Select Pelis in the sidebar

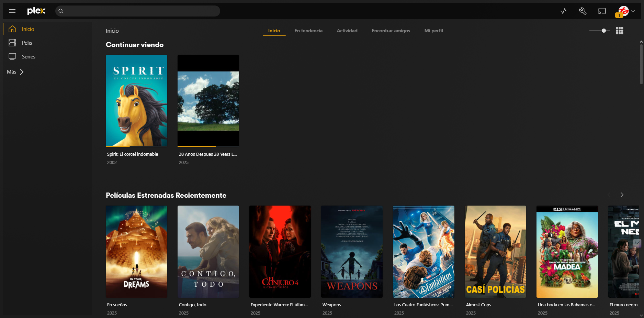pyautogui.click(x=26, y=43)
